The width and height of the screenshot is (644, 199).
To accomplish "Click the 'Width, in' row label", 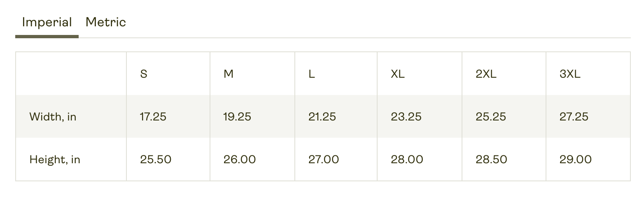I will [53, 117].
